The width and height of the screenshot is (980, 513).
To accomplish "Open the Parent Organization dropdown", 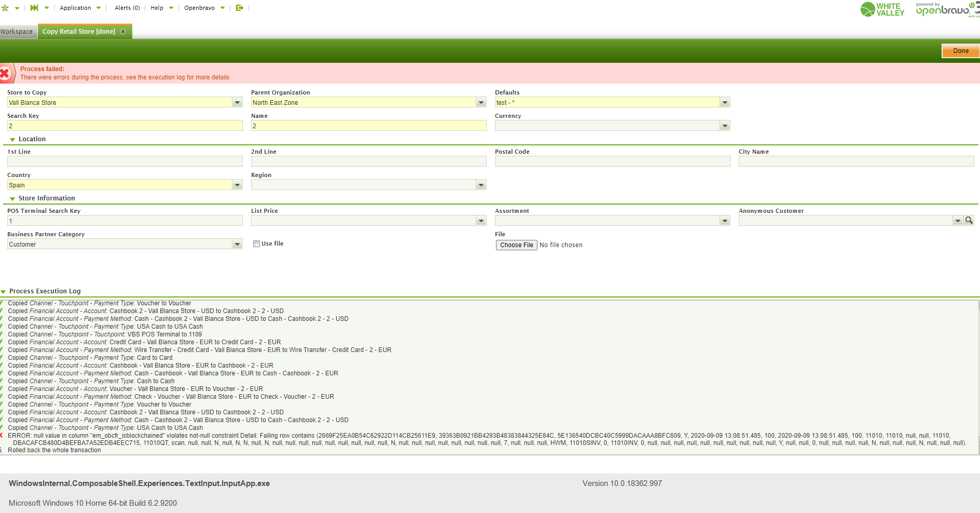I will click(x=481, y=103).
